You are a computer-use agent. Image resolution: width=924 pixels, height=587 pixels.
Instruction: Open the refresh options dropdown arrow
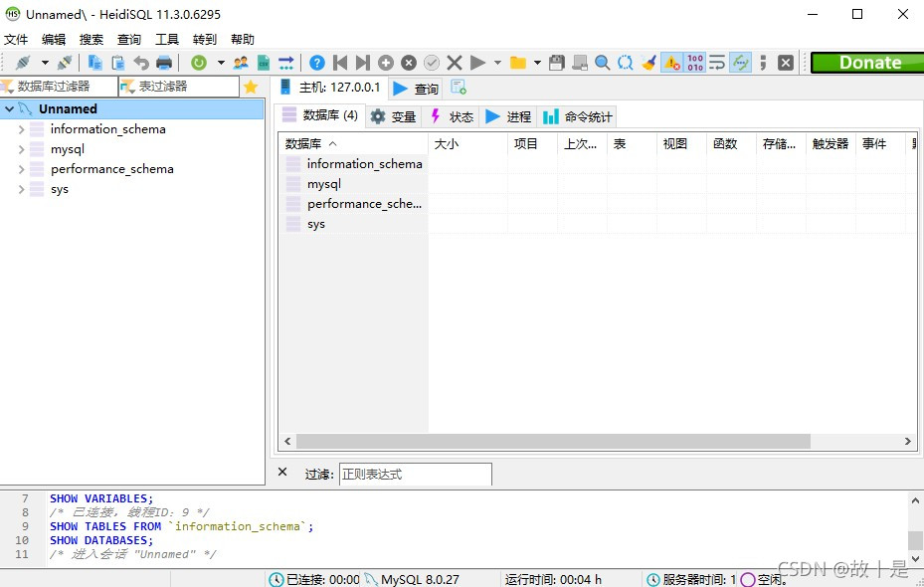(x=221, y=63)
